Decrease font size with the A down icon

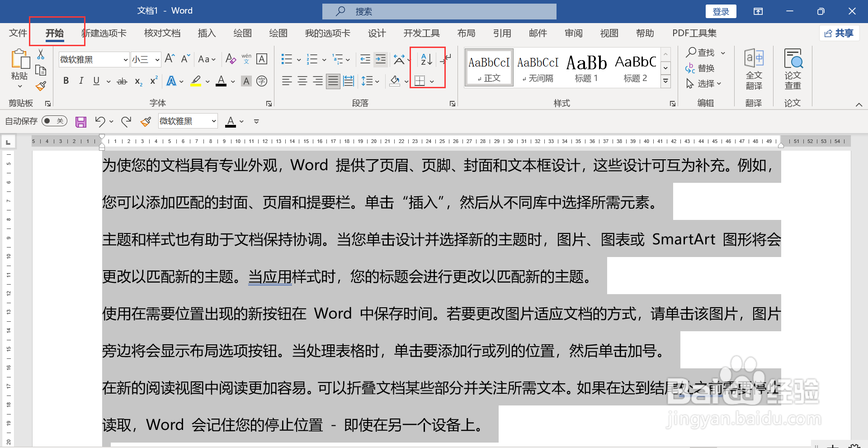click(x=185, y=59)
